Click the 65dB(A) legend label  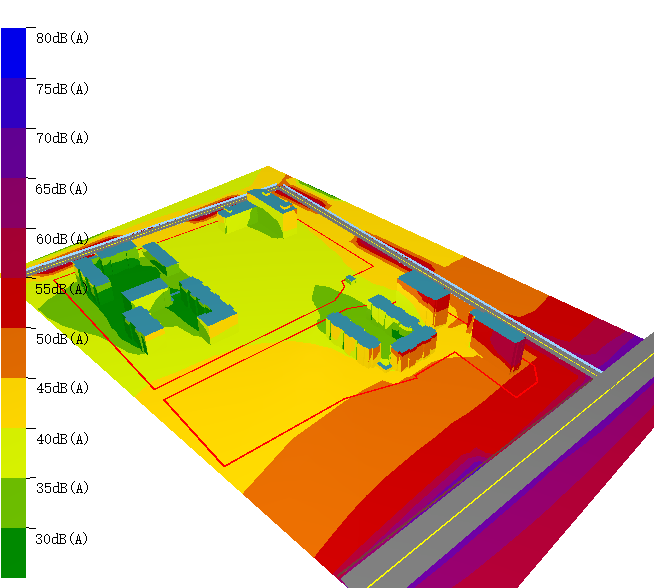pos(62,189)
